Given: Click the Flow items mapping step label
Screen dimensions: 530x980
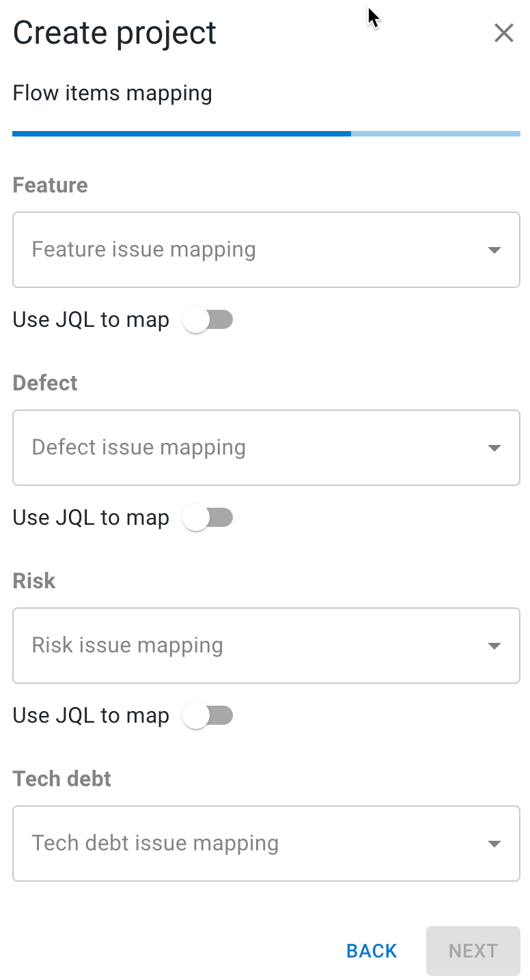Looking at the screenshot, I should click(112, 93).
